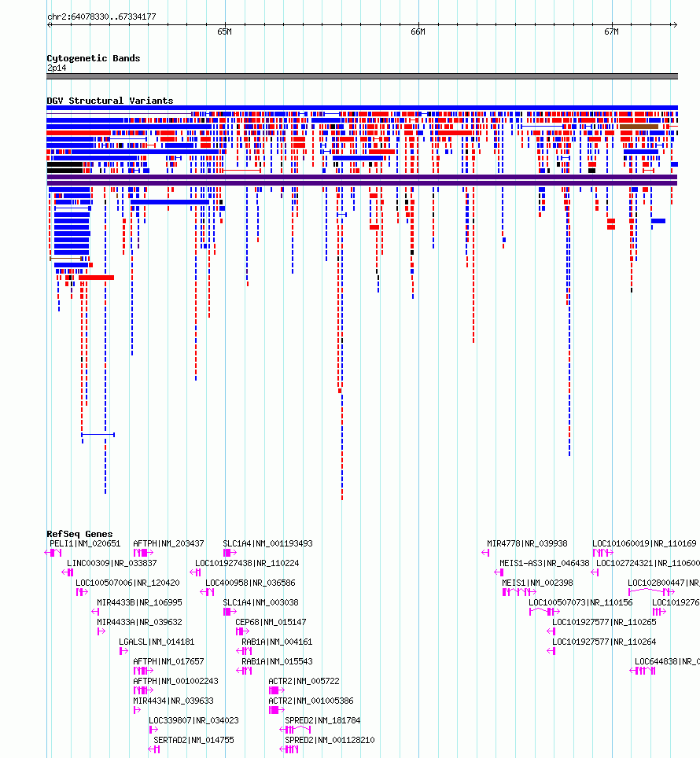Image resolution: width=700 pixels, height=758 pixels.
Task: Click the ACTR2 NM_005722 gene glyph
Action: click(277, 690)
